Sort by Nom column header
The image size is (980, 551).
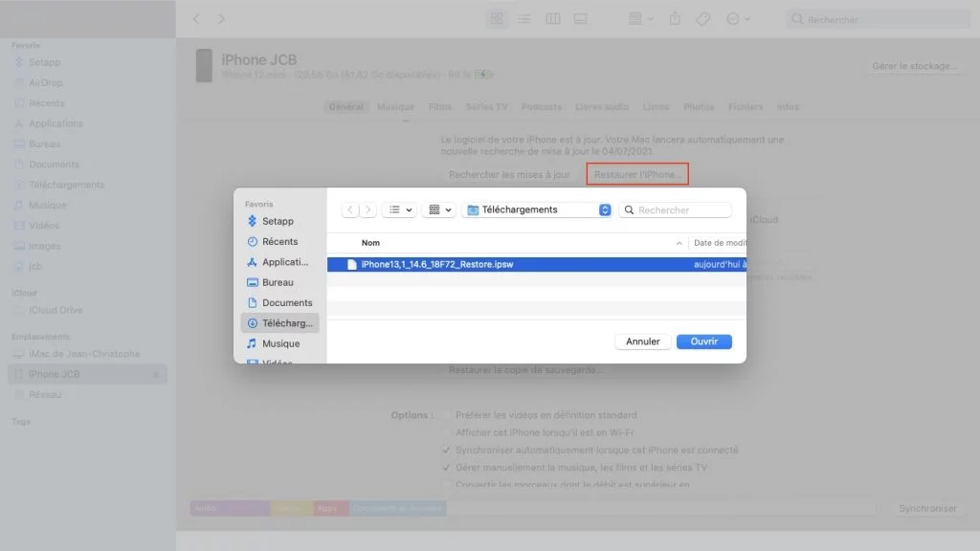tap(370, 243)
